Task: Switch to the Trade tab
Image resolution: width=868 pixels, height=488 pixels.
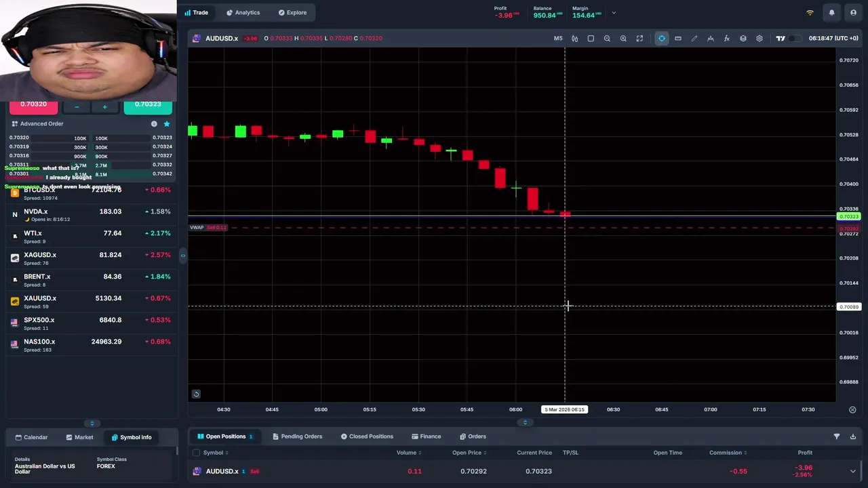Action: click(x=197, y=12)
